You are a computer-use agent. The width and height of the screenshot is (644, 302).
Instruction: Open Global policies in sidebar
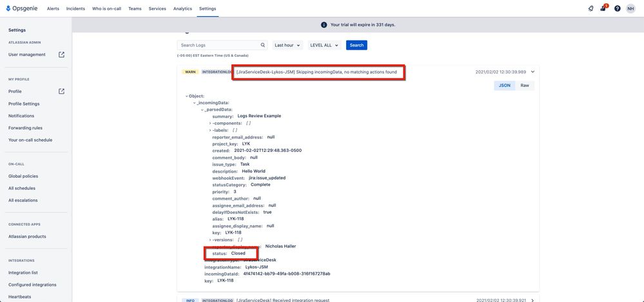click(x=23, y=176)
